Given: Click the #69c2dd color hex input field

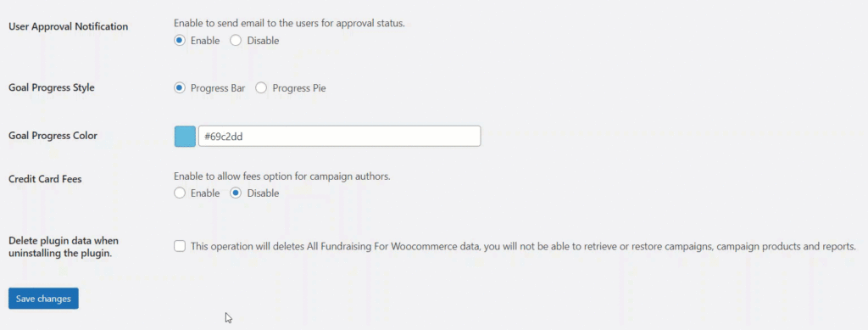Looking at the screenshot, I should (x=339, y=137).
